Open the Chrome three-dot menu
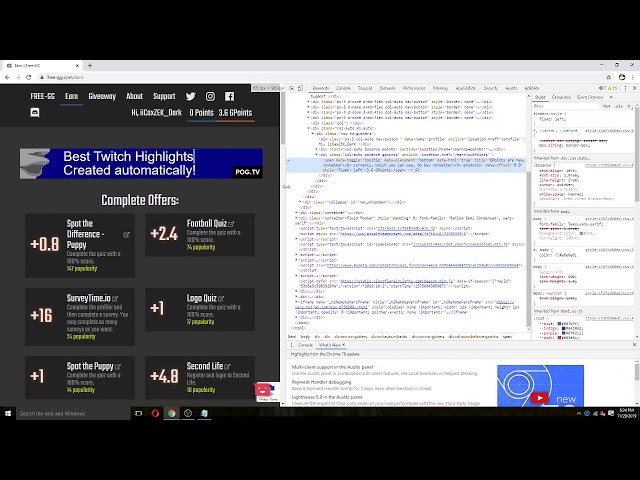The image size is (640, 480). click(633, 77)
